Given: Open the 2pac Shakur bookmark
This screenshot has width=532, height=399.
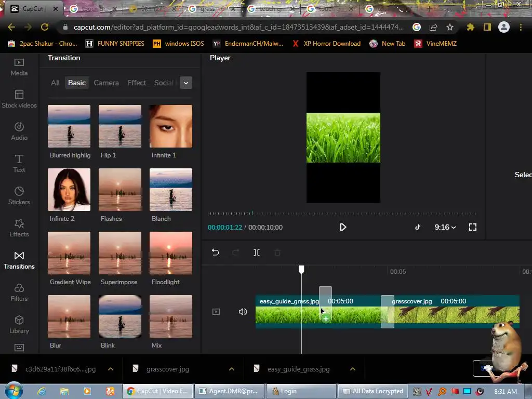Looking at the screenshot, I should (x=43, y=44).
